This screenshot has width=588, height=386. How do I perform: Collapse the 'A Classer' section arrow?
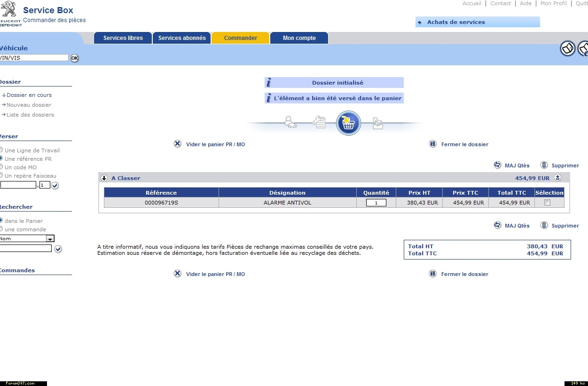point(104,178)
